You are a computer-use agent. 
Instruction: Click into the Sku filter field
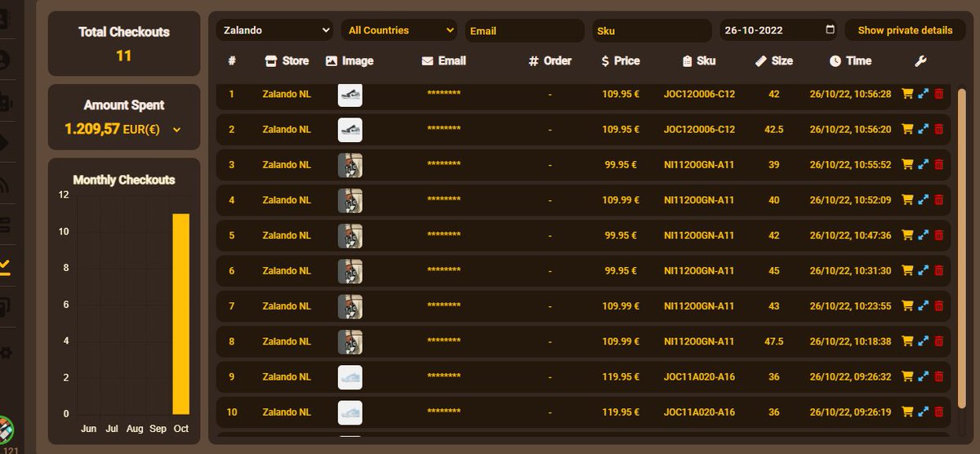coord(652,30)
